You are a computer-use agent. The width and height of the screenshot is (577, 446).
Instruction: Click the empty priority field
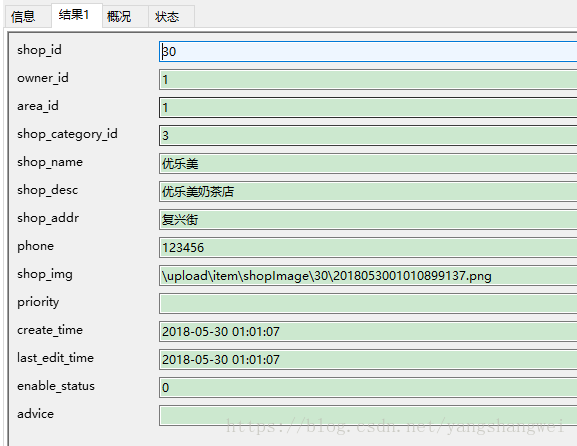pos(368,303)
